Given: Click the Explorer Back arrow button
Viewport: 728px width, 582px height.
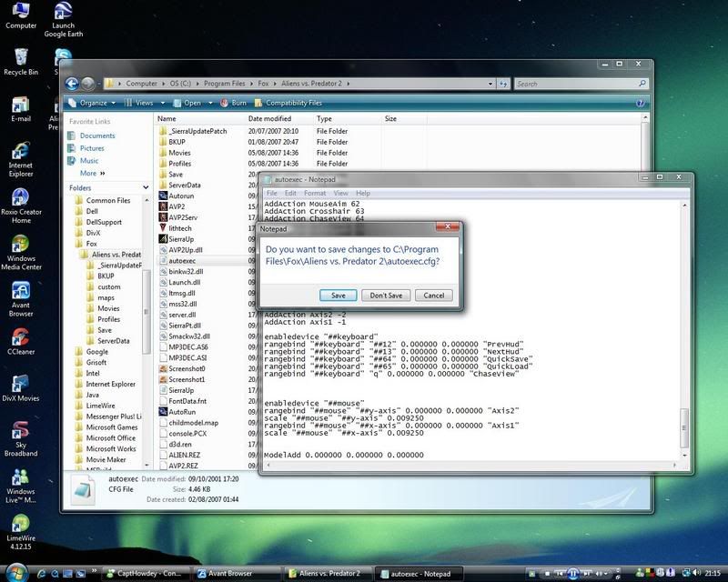Looking at the screenshot, I should [x=72, y=84].
